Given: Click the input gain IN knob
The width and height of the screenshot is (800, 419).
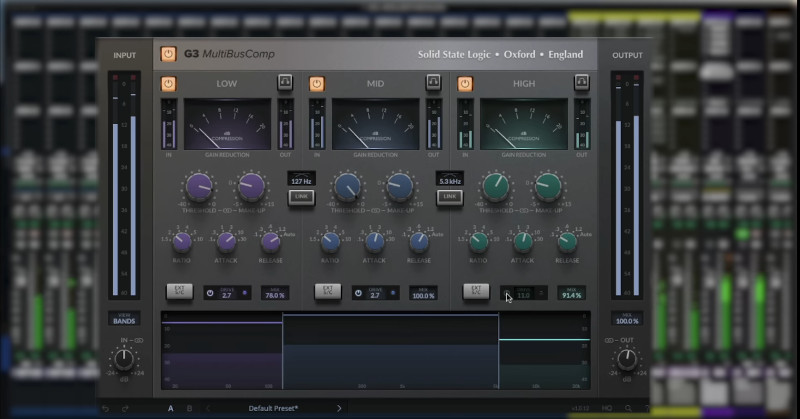Looking at the screenshot, I should (x=124, y=359).
